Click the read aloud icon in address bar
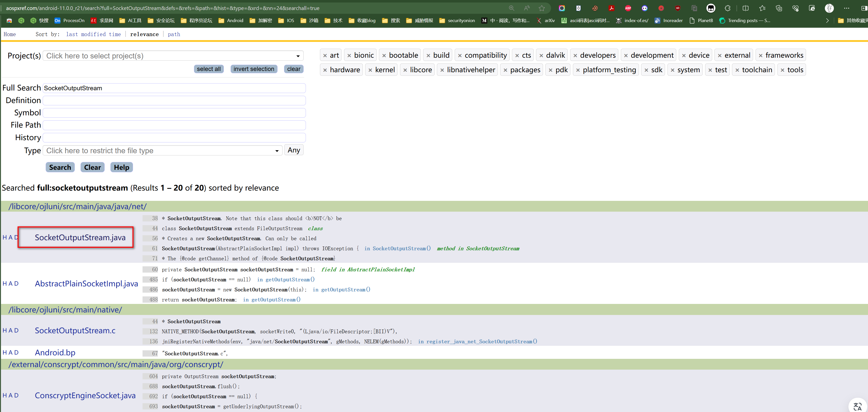 coord(527,8)
